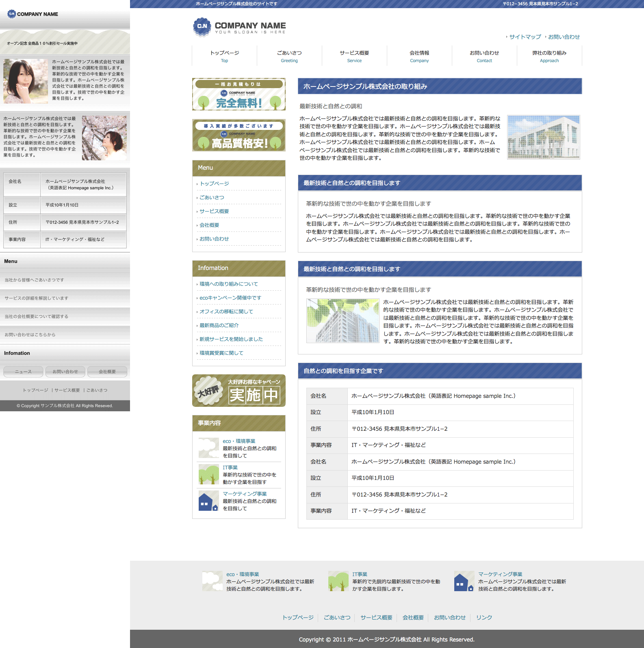Screen dimensions: 644x648
Task: Click the footer house icon for マーケティング事業
Action: click(464, 581)
